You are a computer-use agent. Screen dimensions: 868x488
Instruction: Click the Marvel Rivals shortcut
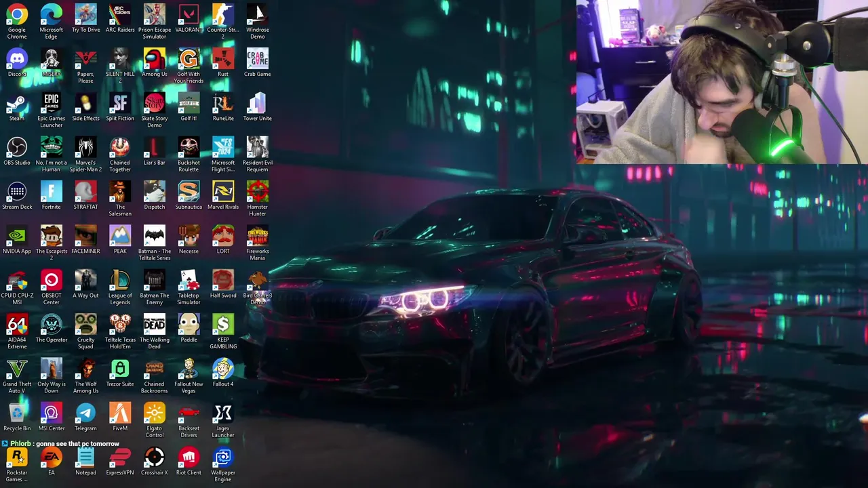click(223, 191)
